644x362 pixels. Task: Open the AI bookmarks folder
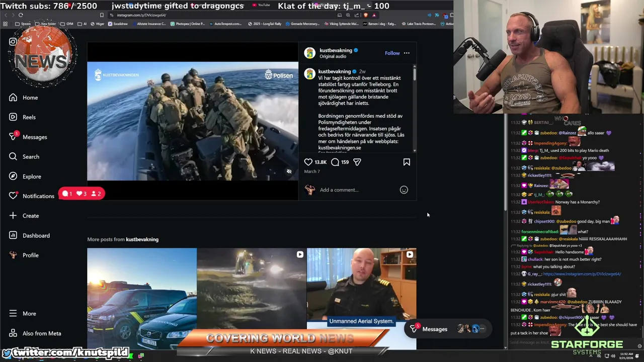(x=82, y=24)
